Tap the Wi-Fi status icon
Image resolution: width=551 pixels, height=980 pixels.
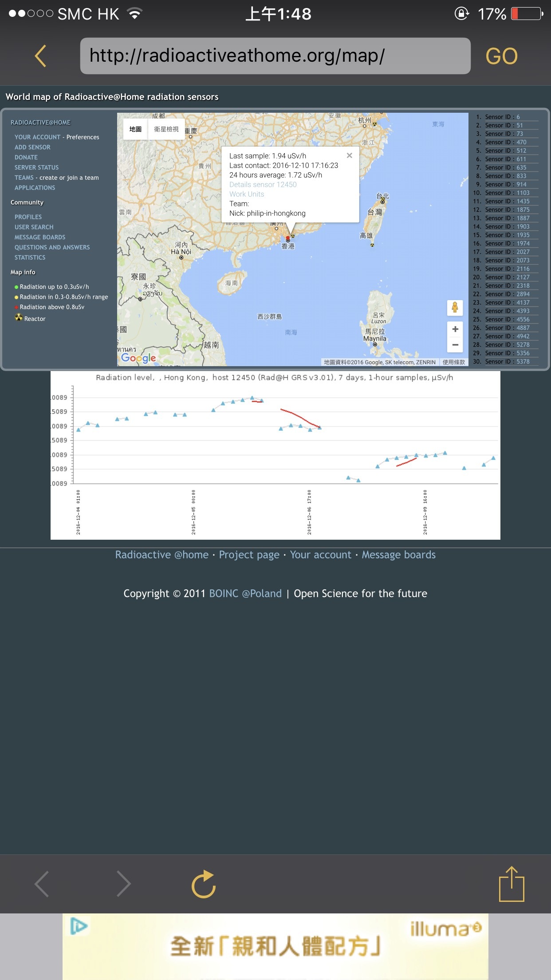click(134, 14)
